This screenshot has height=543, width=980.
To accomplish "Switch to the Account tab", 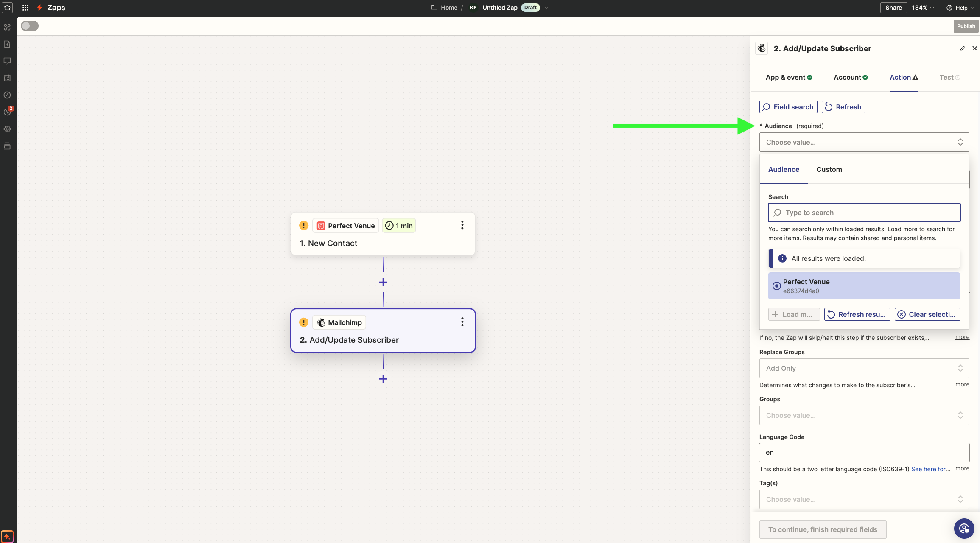I will (x=851, y=77).
